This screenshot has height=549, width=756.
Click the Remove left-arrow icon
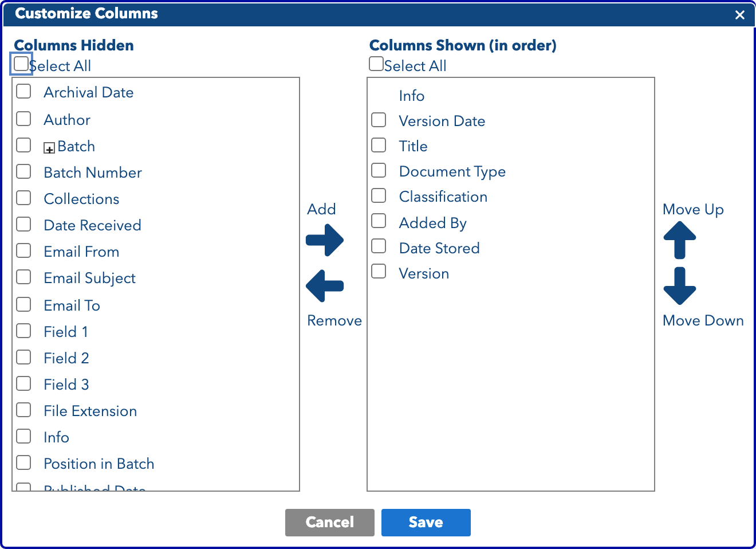tap(325, 286)
